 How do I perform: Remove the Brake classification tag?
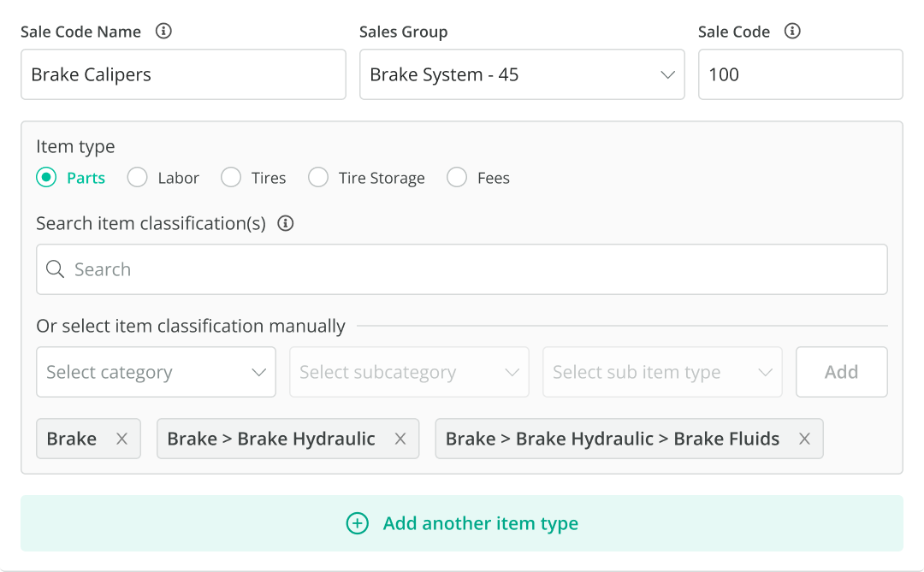pyautogui.click(x=121, y=439)
